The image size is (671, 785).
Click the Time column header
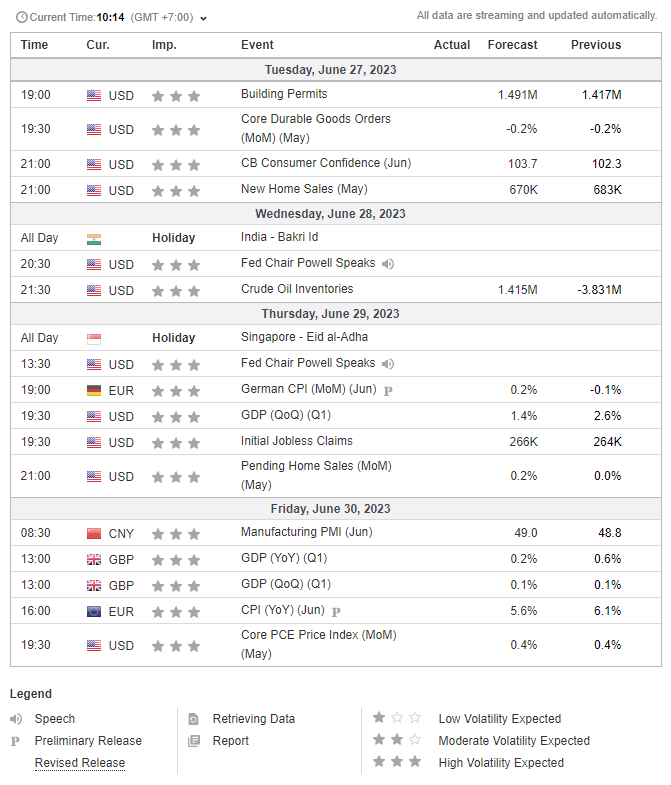pyautogui.click(x=34, y=45)
